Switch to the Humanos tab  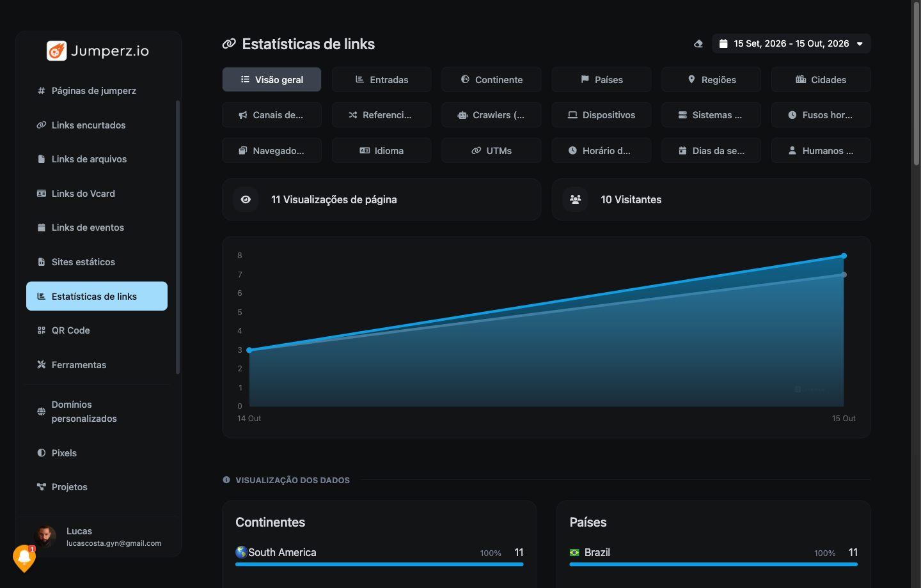(x=821, y=151)
